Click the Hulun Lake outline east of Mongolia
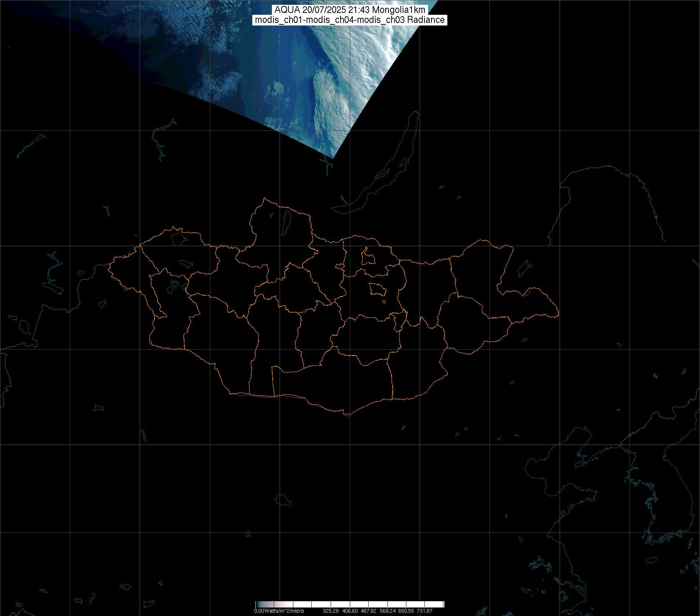 (524, 269)
